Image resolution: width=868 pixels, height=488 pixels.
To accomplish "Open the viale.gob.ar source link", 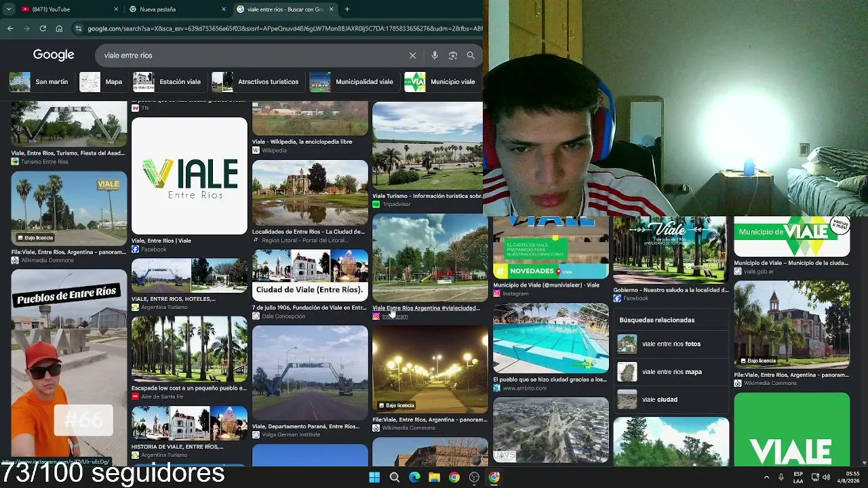I will pyautogui.click(x=759, y=272).
